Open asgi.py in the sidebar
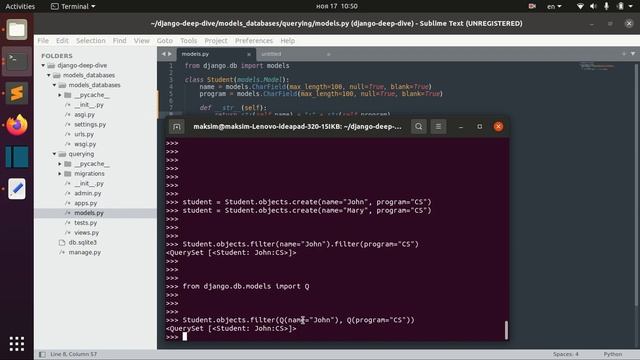The image size is (640, 360). point(84,115)
